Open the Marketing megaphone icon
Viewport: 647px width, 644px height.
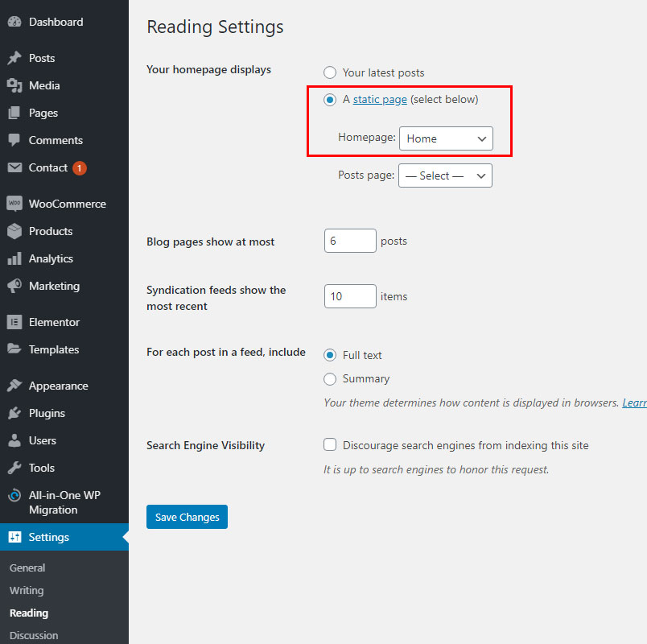coord(14,286)
